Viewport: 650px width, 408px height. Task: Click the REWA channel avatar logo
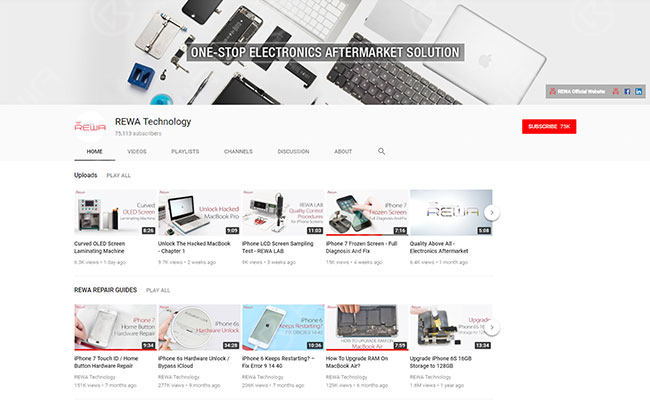(90, 127)
